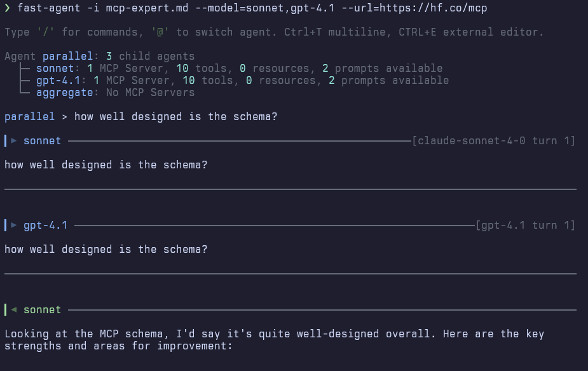Click the blue sonnet header title
This screenshot has height=371, width=588.
[43, 140]
